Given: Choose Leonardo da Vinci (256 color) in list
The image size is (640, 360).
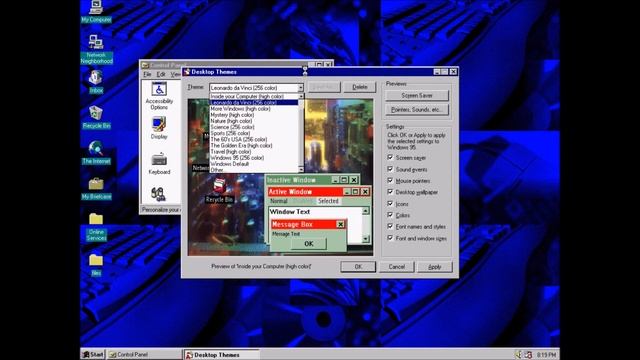Looking at the screenshot, I should 254,102.
